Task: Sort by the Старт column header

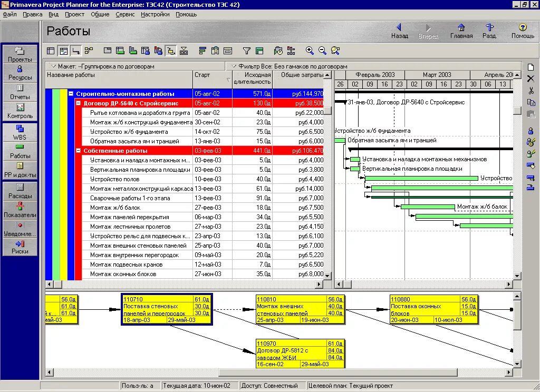Action: 213,79
